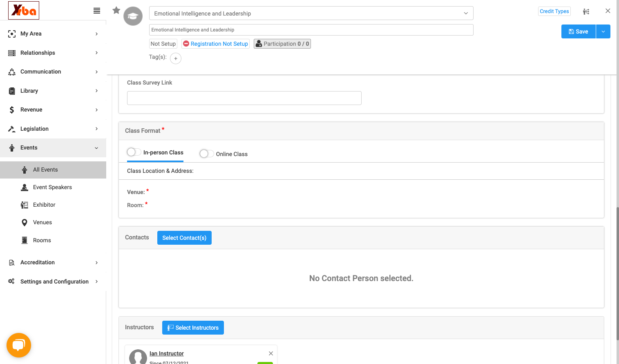619x364 pixels.
Task: Click the Legislation gavel icon
Action: pyautogui.click(x=12, y=129)
